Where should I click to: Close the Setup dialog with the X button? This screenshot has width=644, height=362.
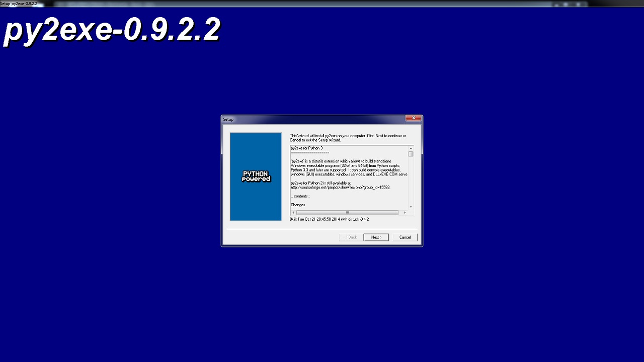tap(414, 118)
